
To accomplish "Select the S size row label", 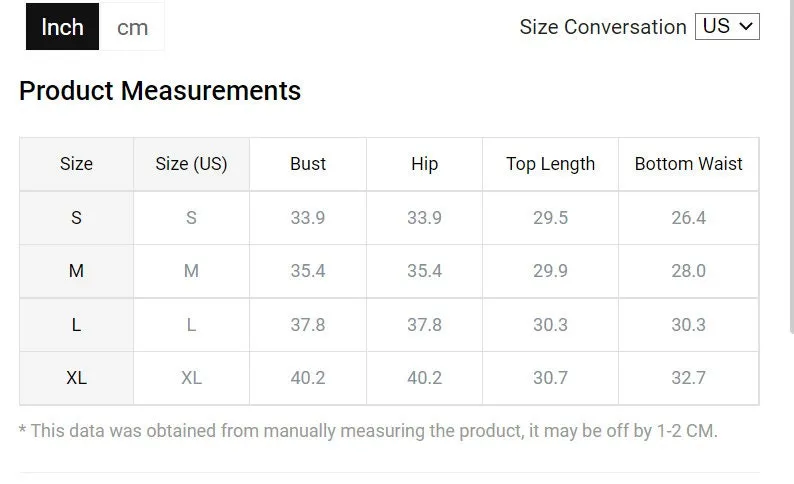I will coord(76,218).
